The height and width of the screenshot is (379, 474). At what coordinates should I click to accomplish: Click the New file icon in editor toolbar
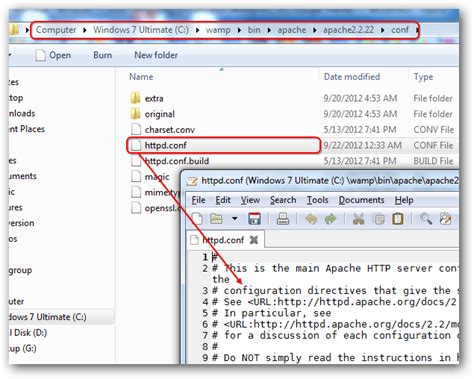coord(197,219)
